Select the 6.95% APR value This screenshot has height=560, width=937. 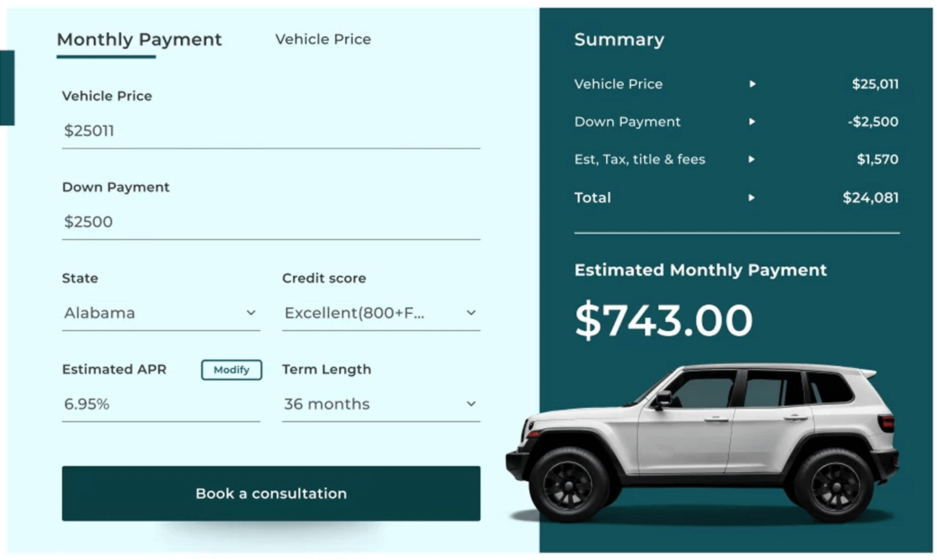tap(87, 404)
